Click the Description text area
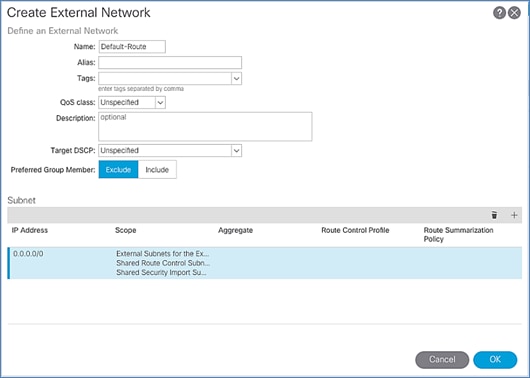The width and height of the screenshot is (530, 378). [x=205, y=126]
